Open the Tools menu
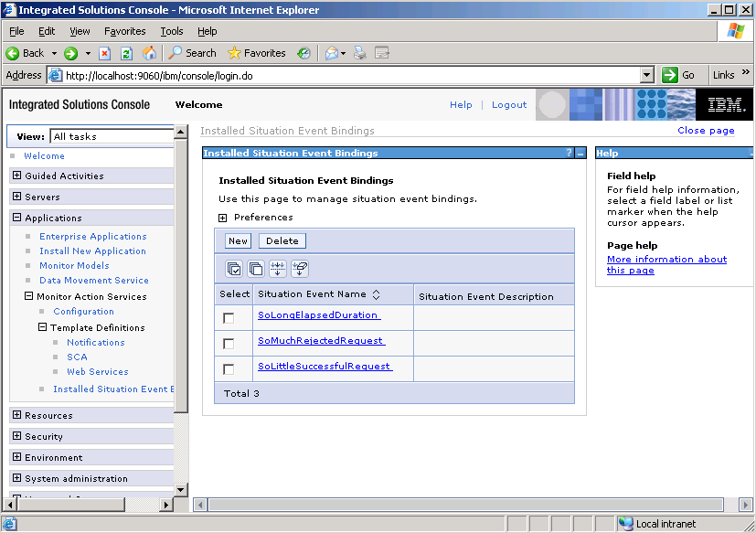Viewport: 756px width, 533px height. 172,31
